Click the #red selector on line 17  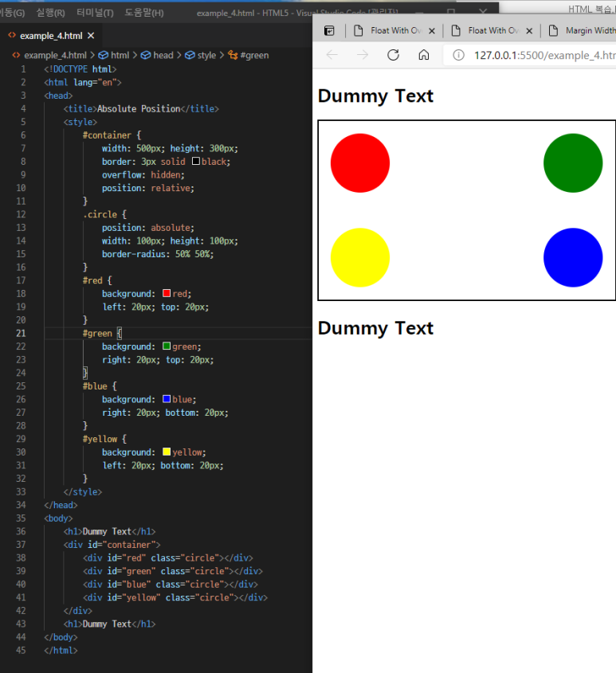coord(92,280)
